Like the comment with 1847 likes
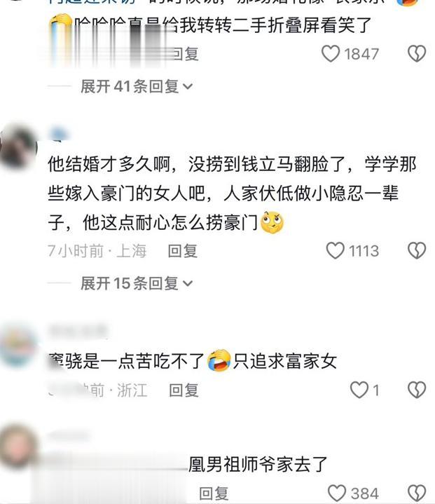Screen dimensions: 435x504 [x=331, y=54]
